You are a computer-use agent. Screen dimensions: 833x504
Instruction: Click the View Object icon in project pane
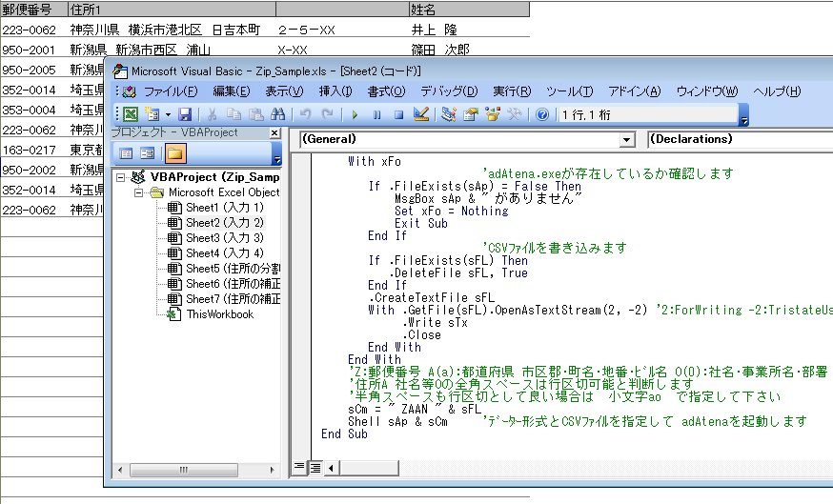click(147, 153)
